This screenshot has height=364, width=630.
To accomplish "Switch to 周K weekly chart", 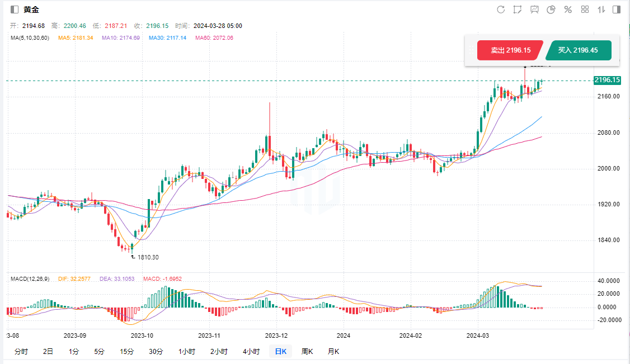I will coord(307,352).
